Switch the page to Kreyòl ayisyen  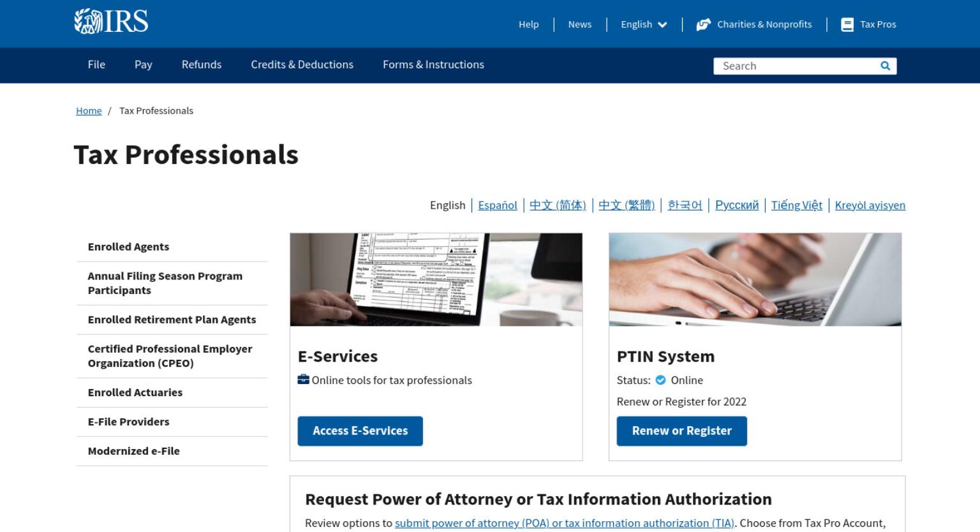pyautogui.click(x=870, y=205)
